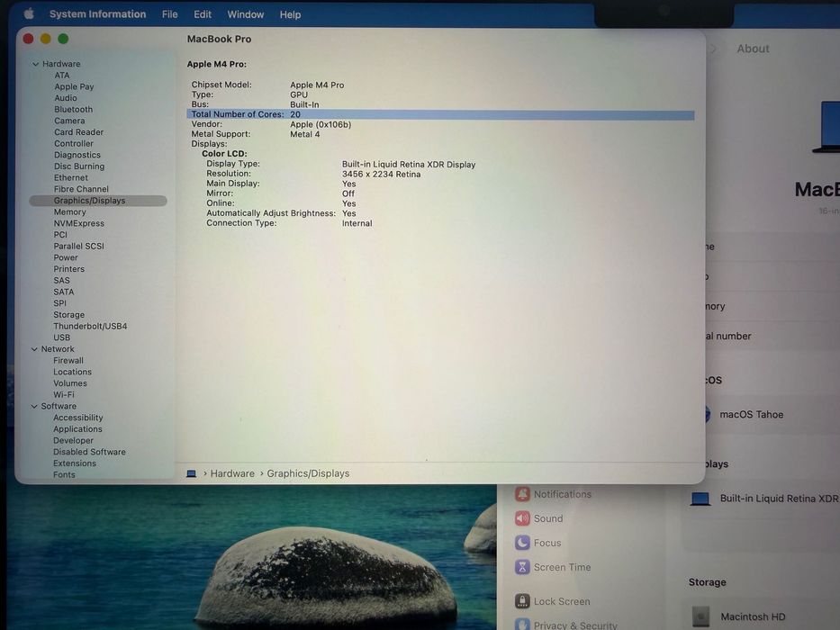Collapse the Hardware section chevron
This screenshot has width=840, height=630.
(35, 64)
